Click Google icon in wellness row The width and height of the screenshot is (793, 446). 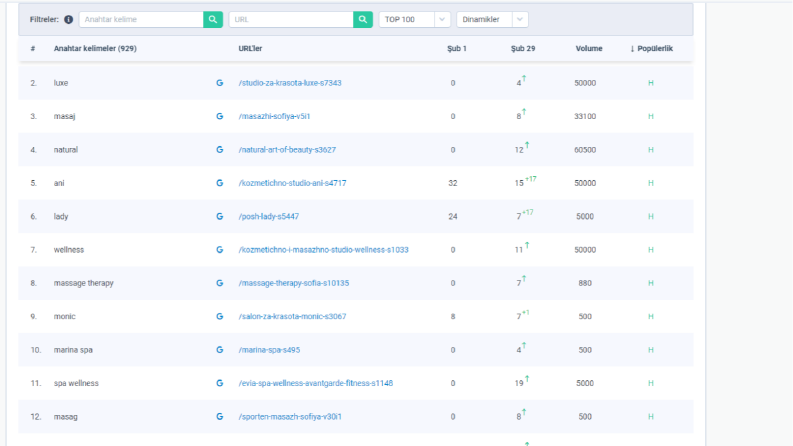pos(219,250)
